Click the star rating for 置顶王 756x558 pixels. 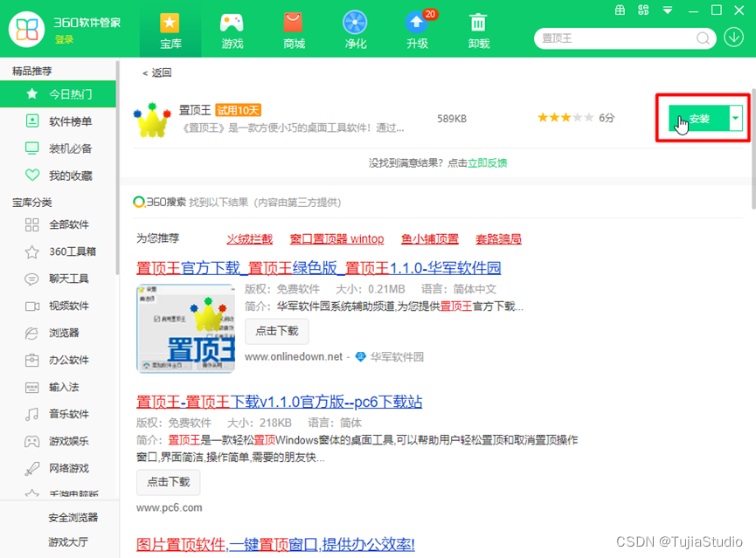[x=565, y=118]
